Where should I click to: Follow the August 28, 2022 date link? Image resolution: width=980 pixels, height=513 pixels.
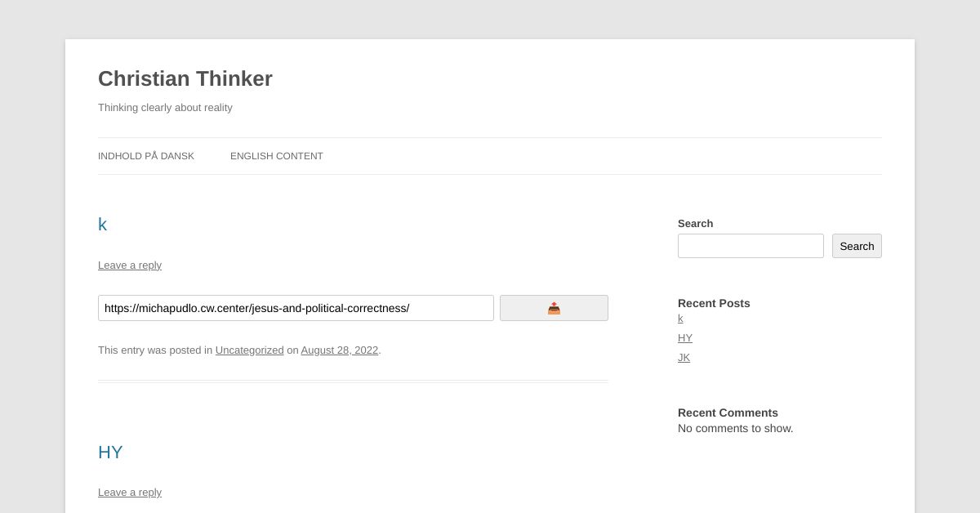coord(339,350)
